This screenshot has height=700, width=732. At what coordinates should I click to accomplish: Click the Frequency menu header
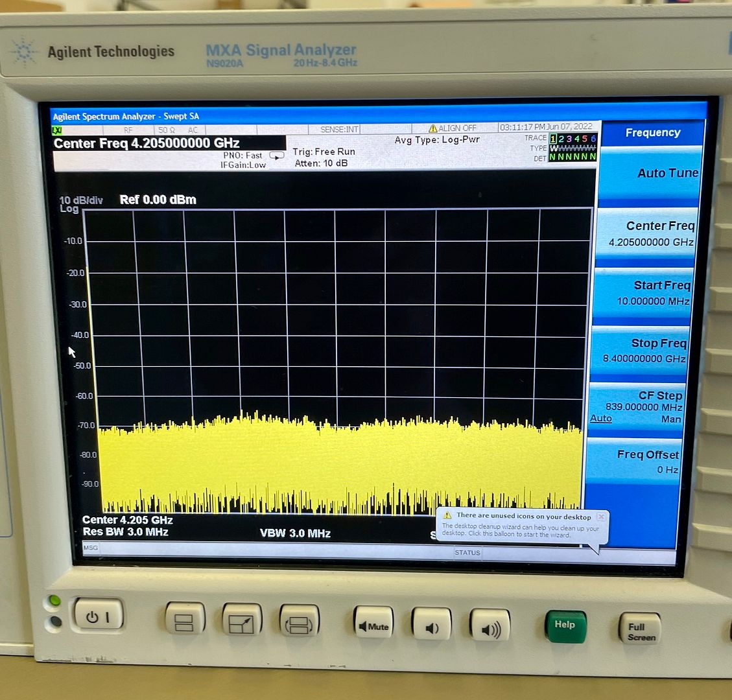[x=653, y=133]
